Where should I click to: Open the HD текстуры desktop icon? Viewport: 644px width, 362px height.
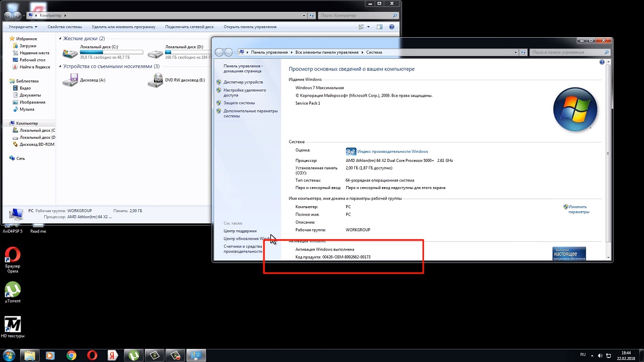coord(13,324)
